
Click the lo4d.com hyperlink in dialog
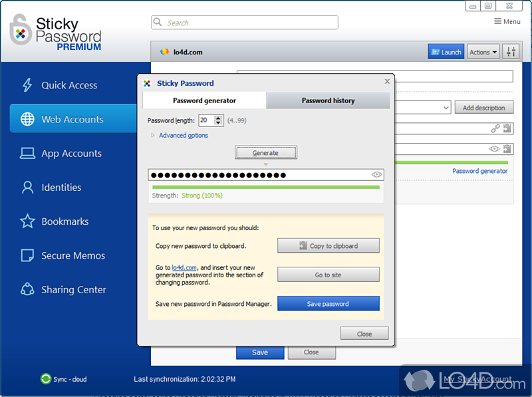(184, 267)
